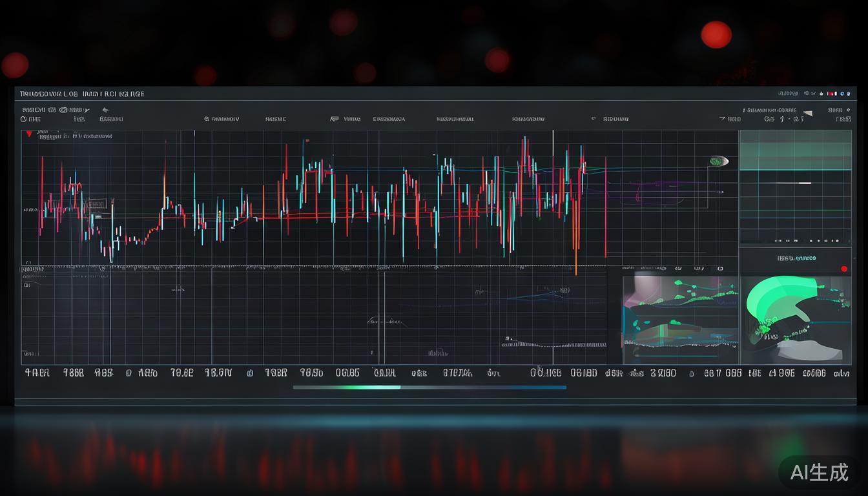Expand the small marker dropdown in center-right toolbar
The width and height of the screenshot is (868, 496).
[x=594, y=119]
